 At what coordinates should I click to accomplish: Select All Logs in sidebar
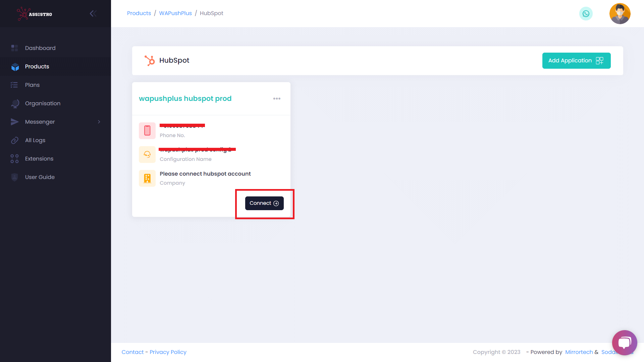[35, 140]
